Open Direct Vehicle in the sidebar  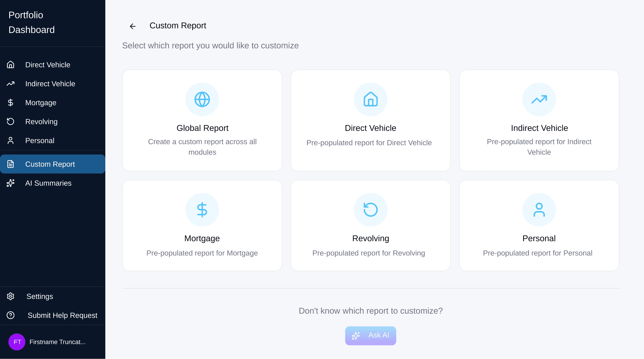pos(48,65)
